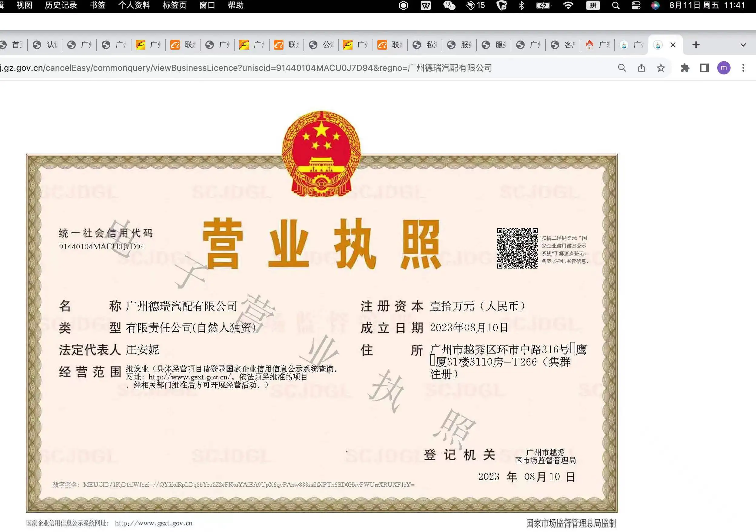
Task: Open the Wi-Fi status menu
Action: (568, 5)
